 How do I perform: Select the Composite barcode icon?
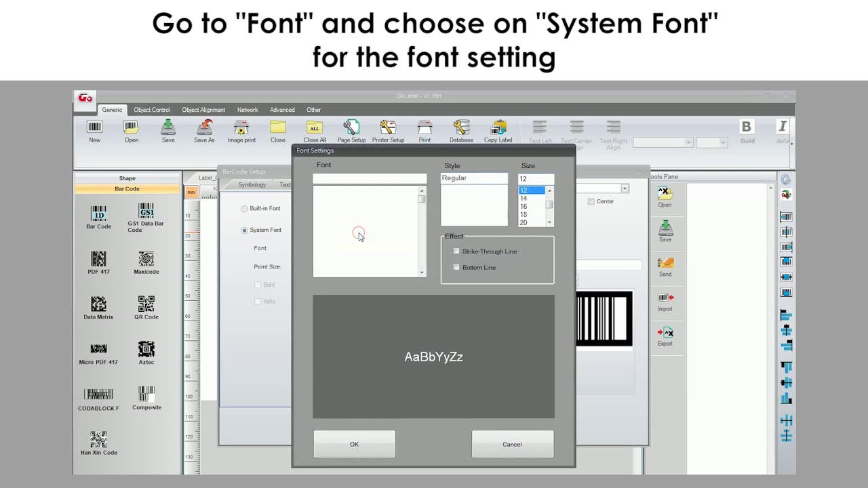[x=146, y=394]
